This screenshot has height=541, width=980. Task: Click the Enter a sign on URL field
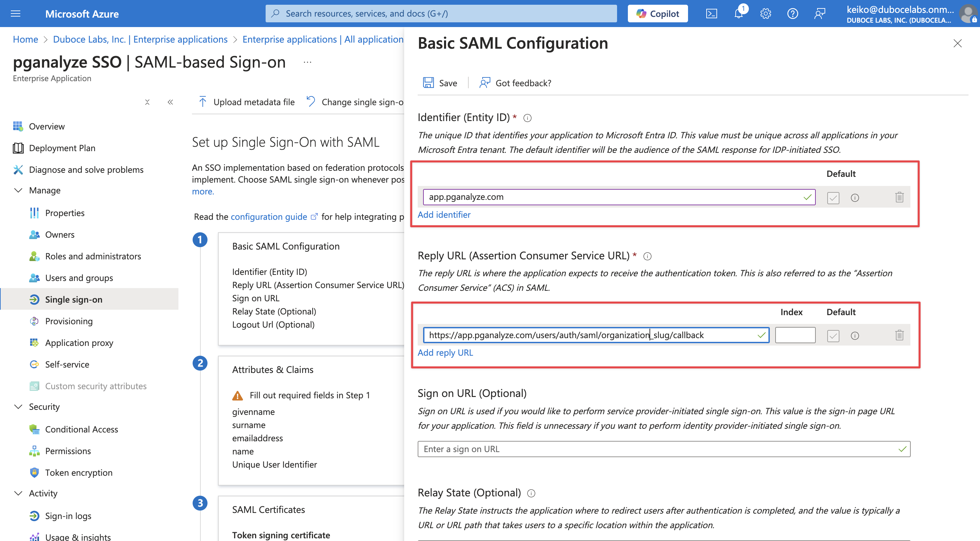pyautogui.click(x=664, y=449)
